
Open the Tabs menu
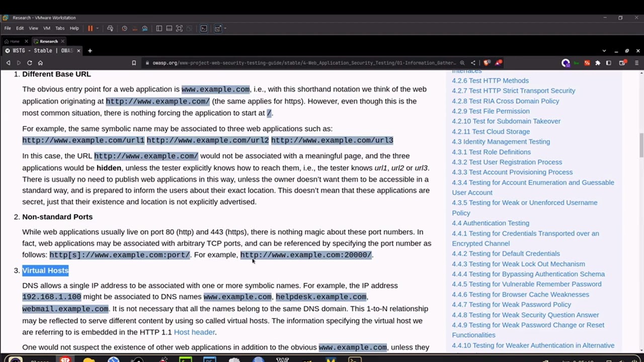[60, 28]
